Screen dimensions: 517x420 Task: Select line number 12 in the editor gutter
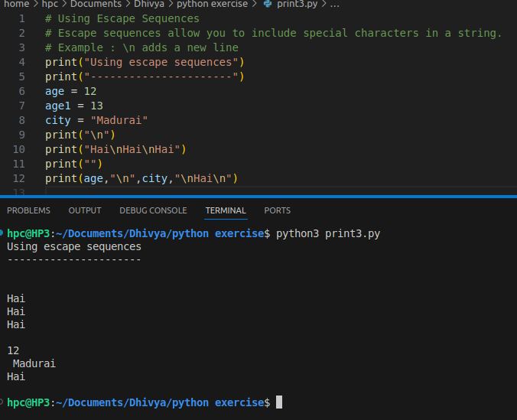(x=19, y=178)
